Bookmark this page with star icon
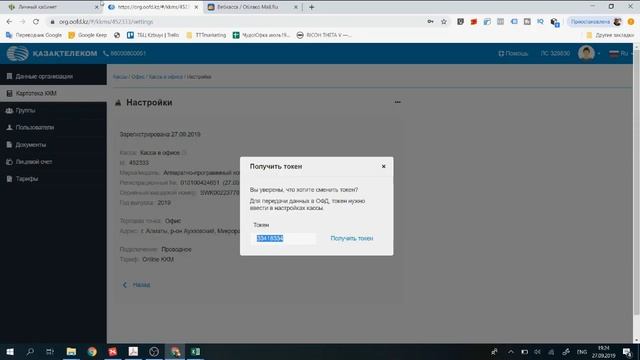This screenshot has height=360, width=640. click(444, 22)
